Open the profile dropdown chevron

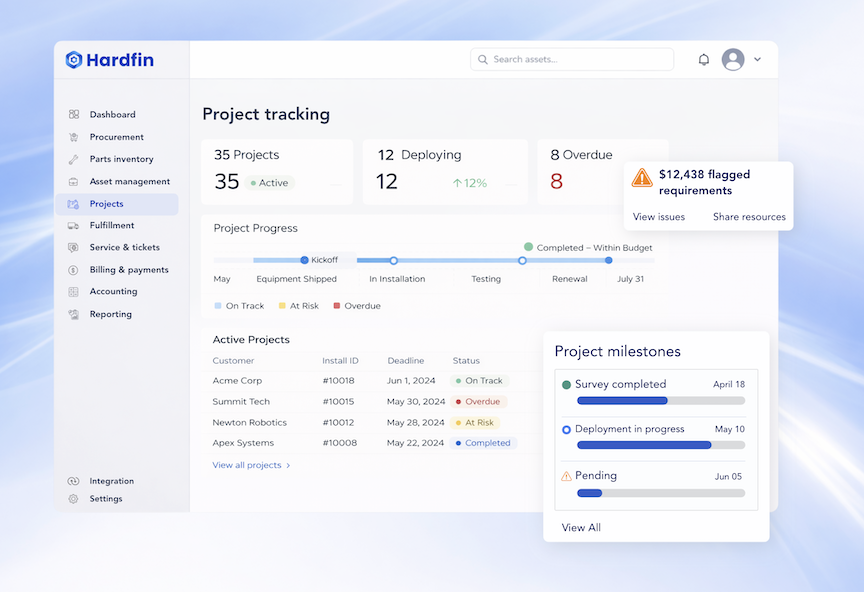pyautogui.click(x=758, y=59)
